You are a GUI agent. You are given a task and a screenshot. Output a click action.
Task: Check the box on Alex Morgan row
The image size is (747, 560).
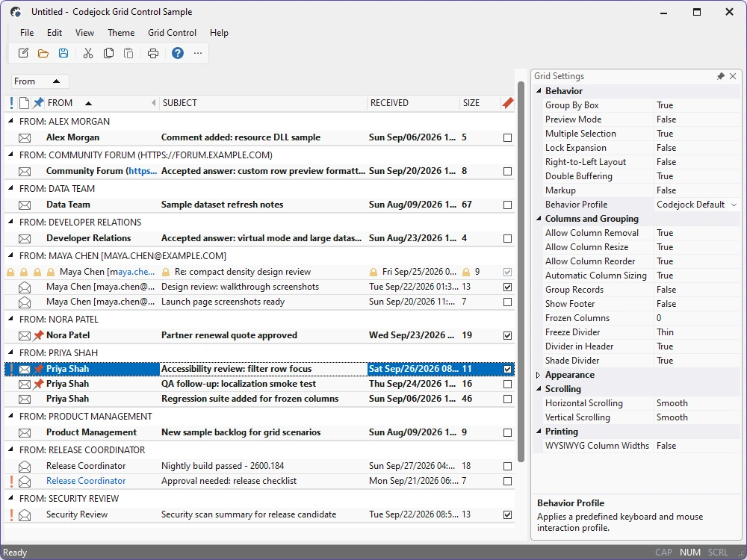(508, 138)
